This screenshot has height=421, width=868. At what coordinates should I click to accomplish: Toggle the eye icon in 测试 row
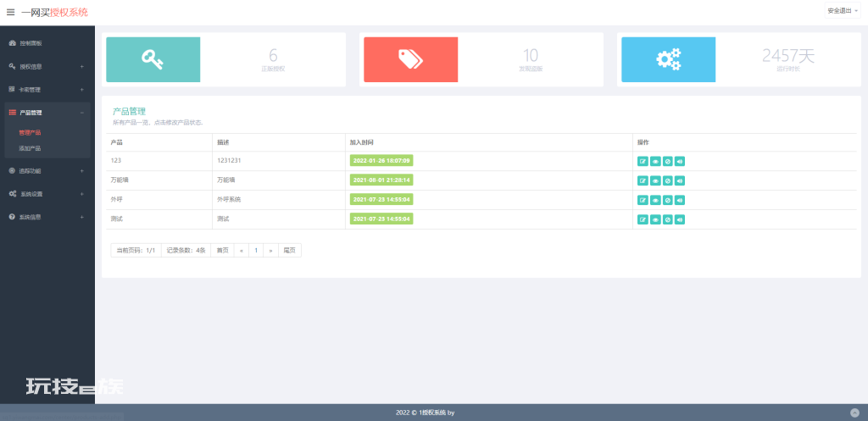pyautogui.click(x=655, y=219)
